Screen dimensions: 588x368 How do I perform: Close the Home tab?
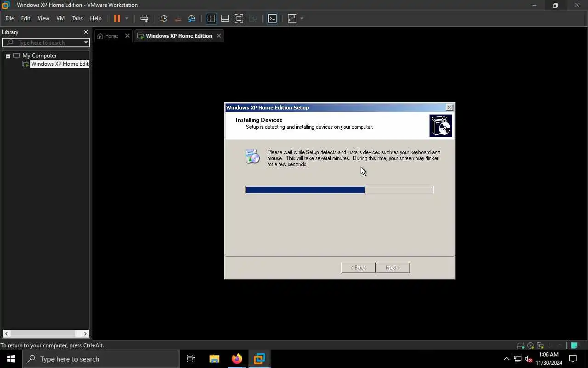pos(127,36)
